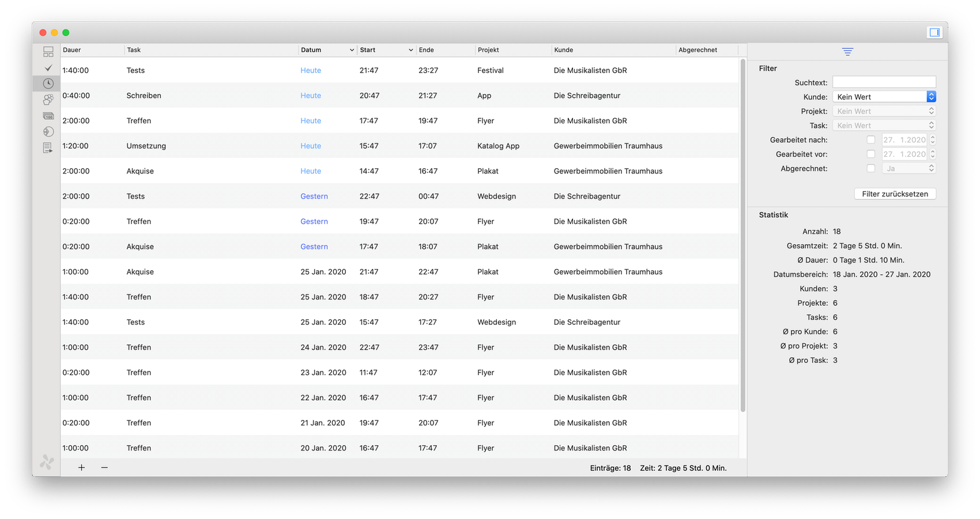Open the checkmark tasks sidebar icon
This screenshot has height=519, width=980.
point(48,68)
